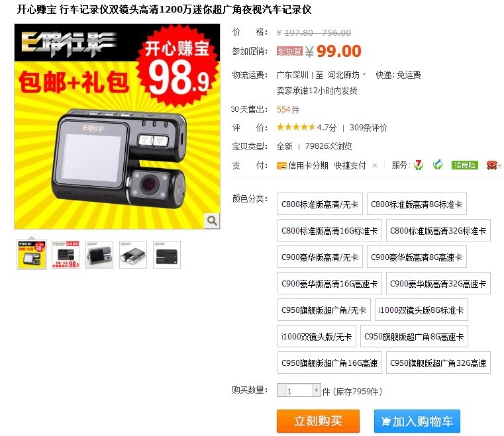
Task: Click the green recycle service icon
Action: pos(438,165)
